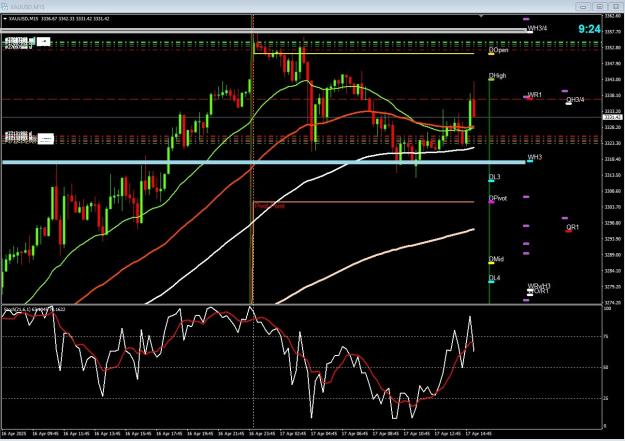Select the DOpen level label

click(498, 50)
